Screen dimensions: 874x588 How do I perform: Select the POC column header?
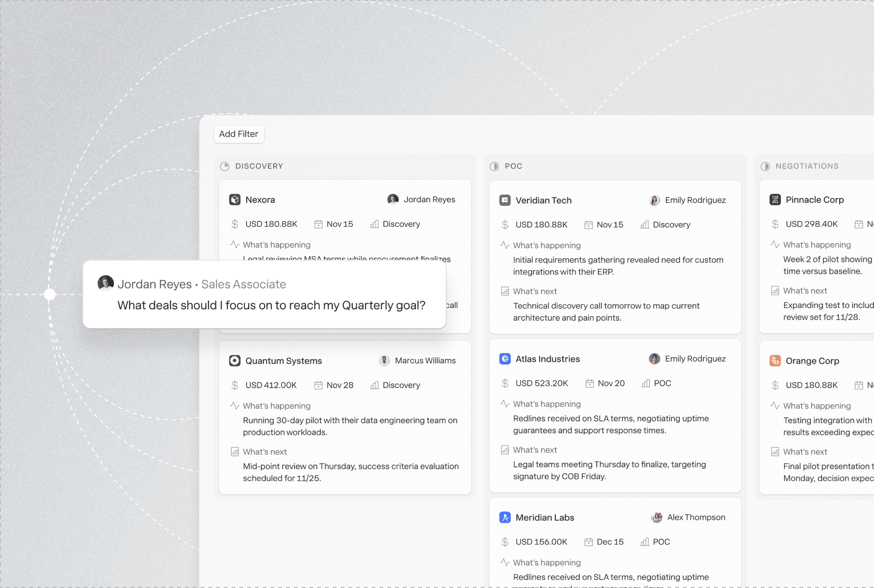point(513,166)
